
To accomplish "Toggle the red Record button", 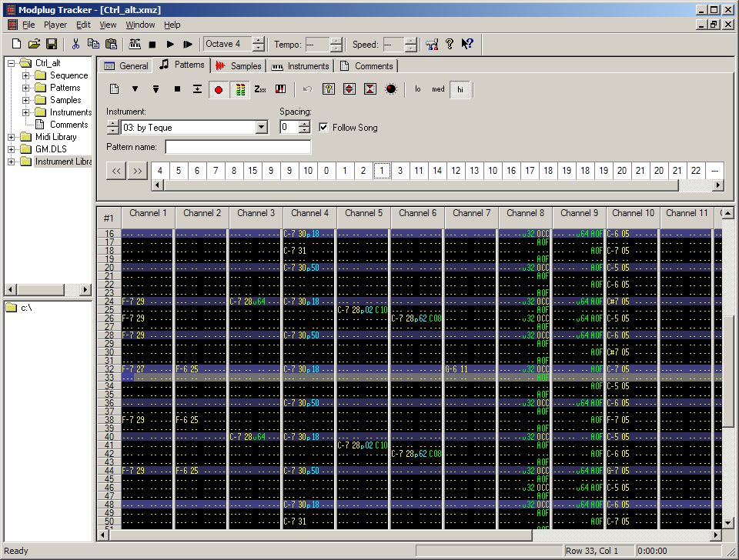I will pos(218,89).
